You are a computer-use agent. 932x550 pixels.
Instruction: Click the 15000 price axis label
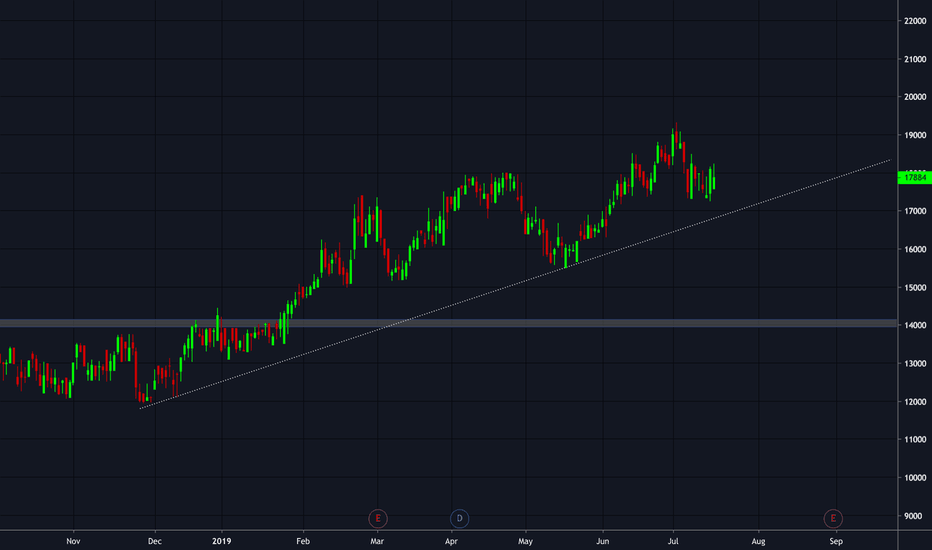(915, 288)
